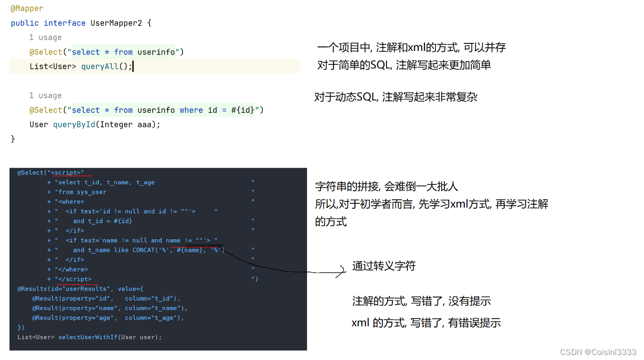Viewport: 644px width, 360px height.
Task: Click the note '字符串的拼接, 会难倒一大批人'
Action: point(386,187)
